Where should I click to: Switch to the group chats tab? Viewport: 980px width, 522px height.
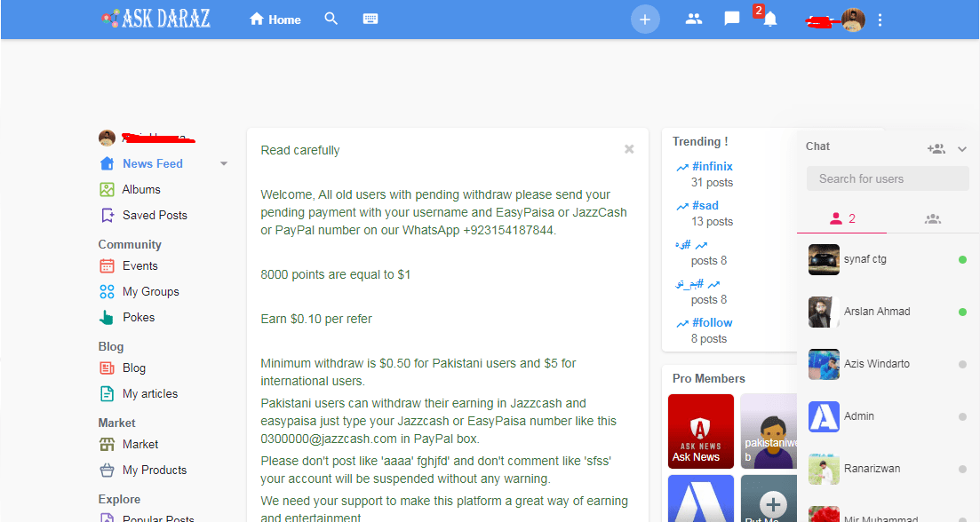[x=932, y=218]
